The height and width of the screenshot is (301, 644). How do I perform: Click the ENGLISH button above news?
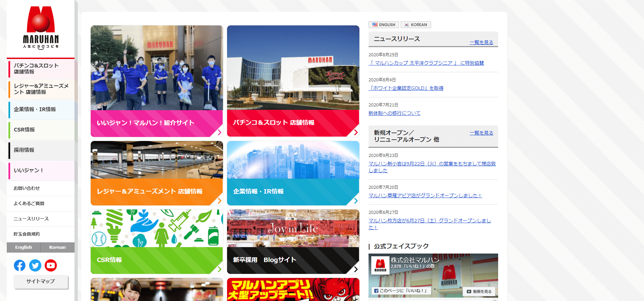pos(383,25)
